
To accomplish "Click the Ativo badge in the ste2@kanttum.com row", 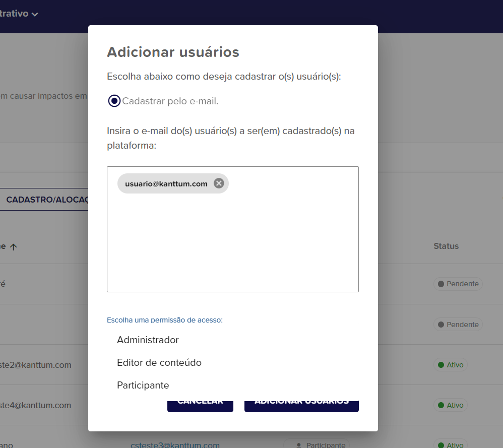I will (x=451, y=365).
